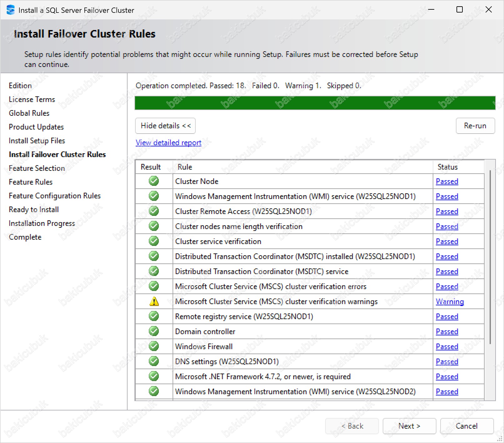The width and height of the screenshot is (504, 443).
Task: Click the check icon for Cluster service verification
Action: point(154,241)
